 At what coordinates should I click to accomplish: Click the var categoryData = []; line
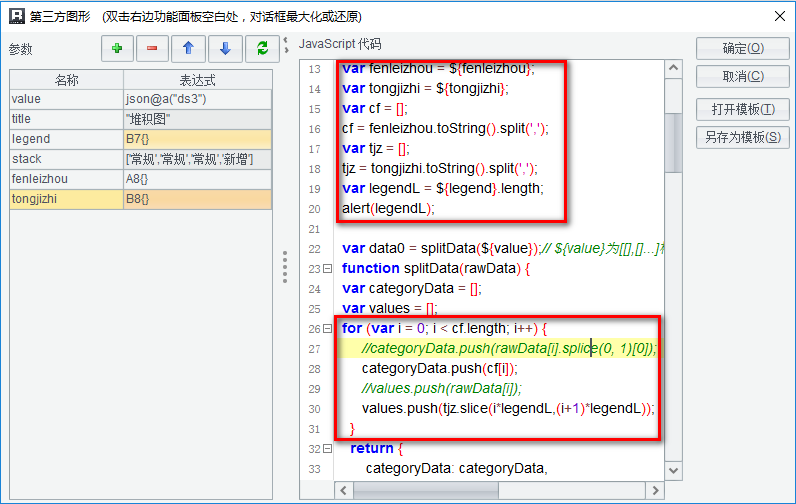(412, 288)
